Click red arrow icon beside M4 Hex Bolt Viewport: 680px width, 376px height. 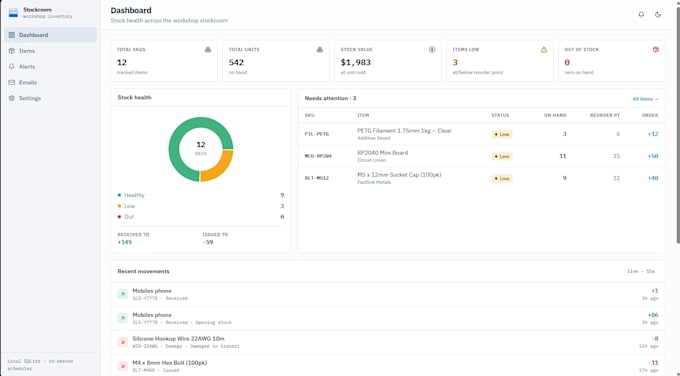[x=123, y=366]
